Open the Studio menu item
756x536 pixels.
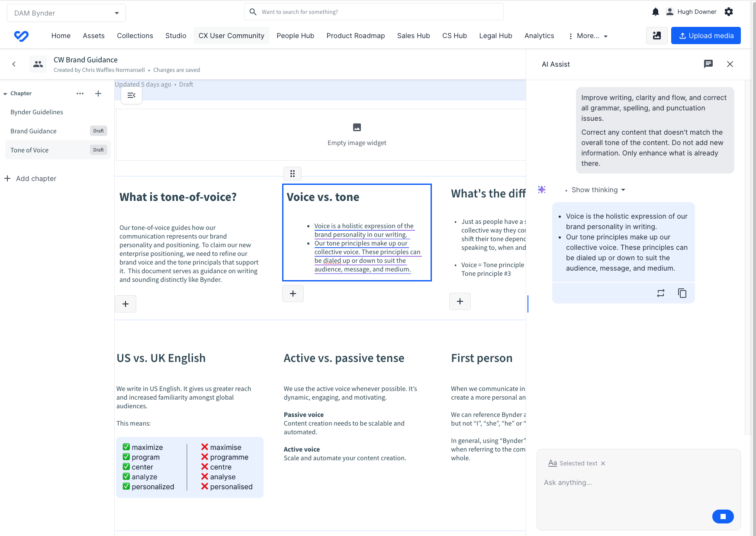(176, 36)
